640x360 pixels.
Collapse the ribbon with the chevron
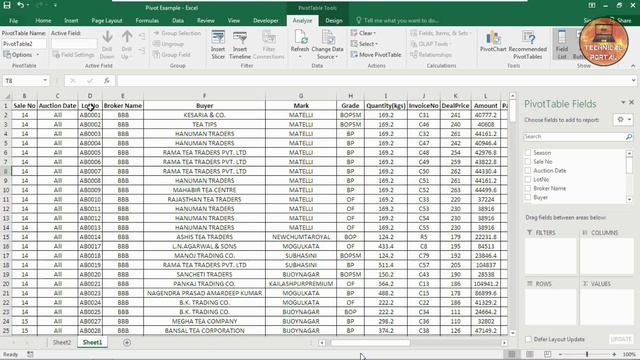coord(633,66)
